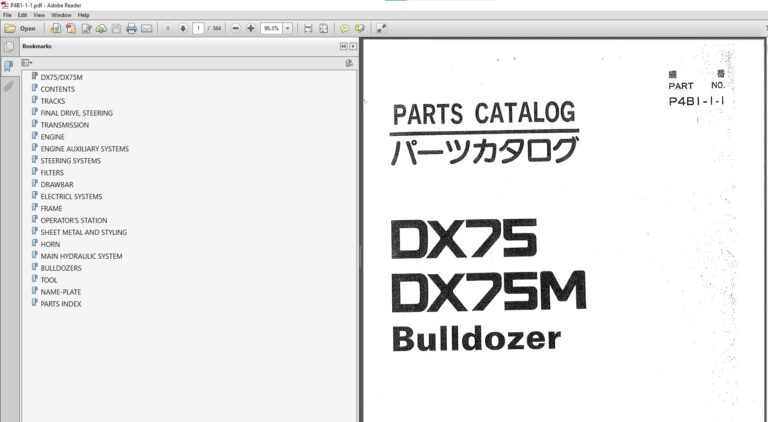Click the find current bookmark icon

coord(349,63)
